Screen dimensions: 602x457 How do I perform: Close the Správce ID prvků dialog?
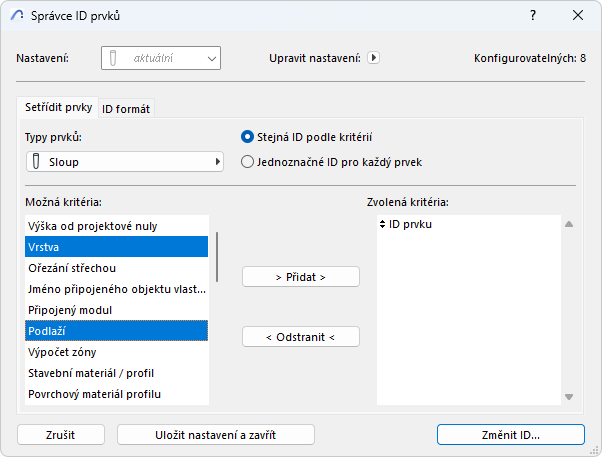pos(578,15)
